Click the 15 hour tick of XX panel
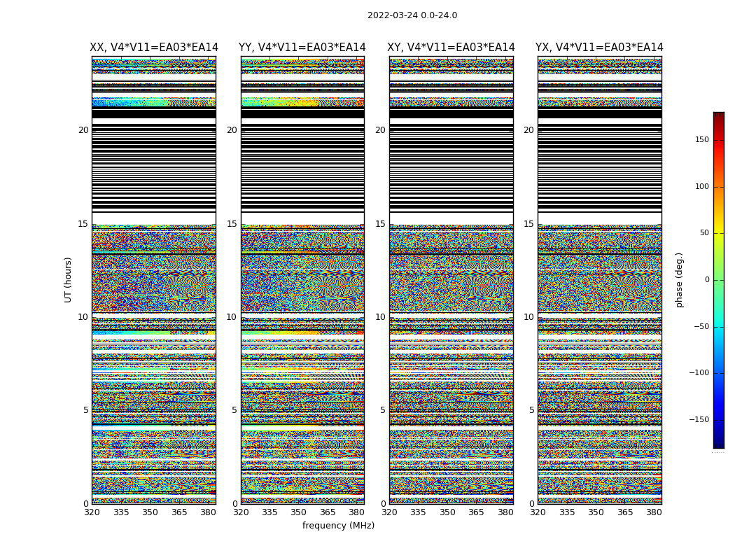This screenshot has width=735, height=560. 83,224
